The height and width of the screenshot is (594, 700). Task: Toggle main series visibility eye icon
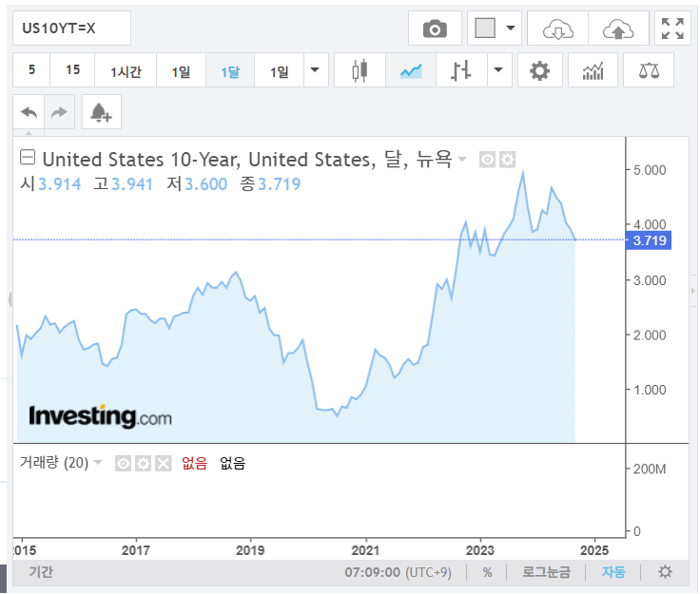tap(487, 160)
